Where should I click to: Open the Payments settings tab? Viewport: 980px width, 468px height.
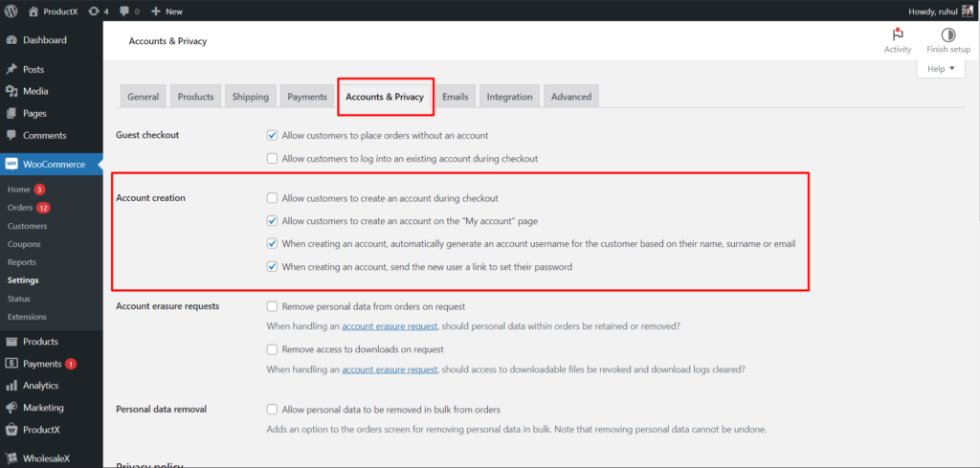pos(307,97)
